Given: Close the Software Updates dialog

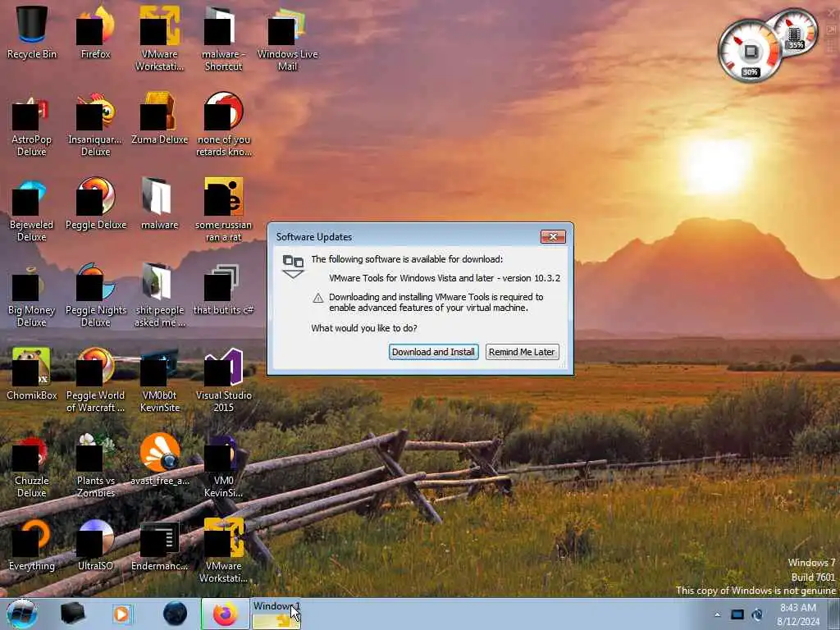Looking at the screenshot, I should pyautogui.click(x=553, y=237).
